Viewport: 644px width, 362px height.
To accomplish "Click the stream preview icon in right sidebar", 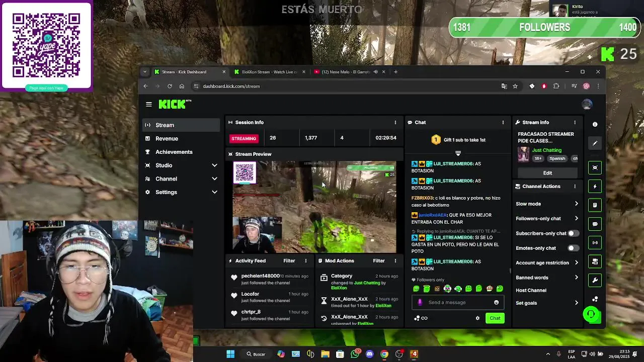I will point(595,167).
